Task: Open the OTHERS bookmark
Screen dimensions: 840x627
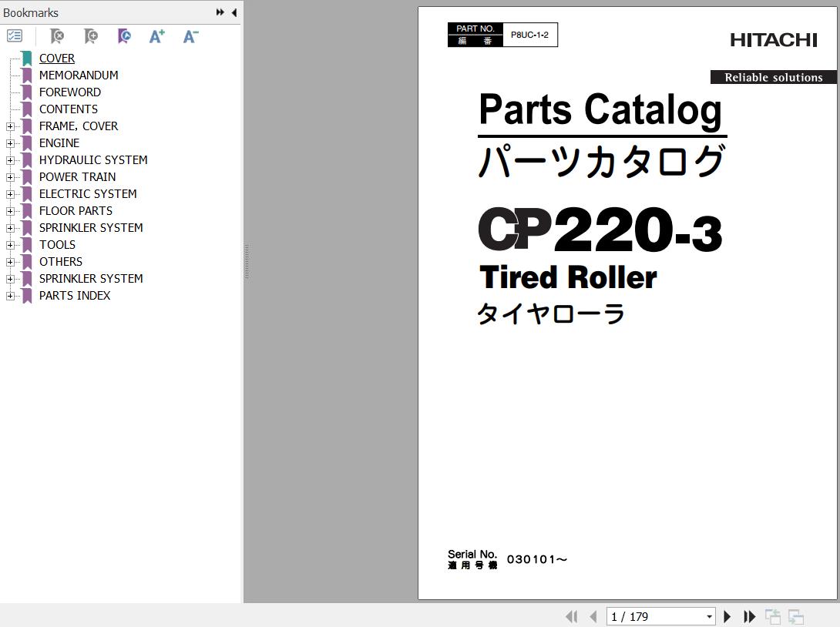Action: point(61,262)
